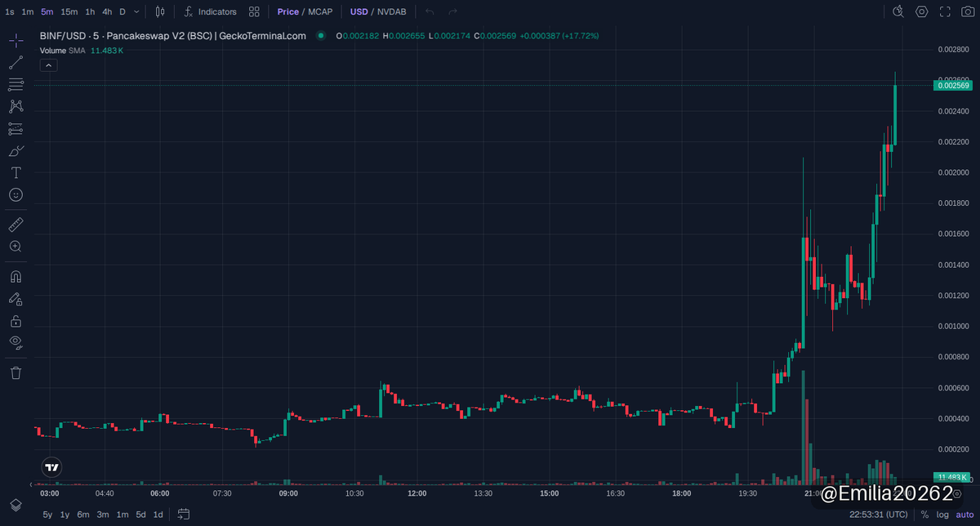Click the TradingView logo on chart

[x=52, y=468]
